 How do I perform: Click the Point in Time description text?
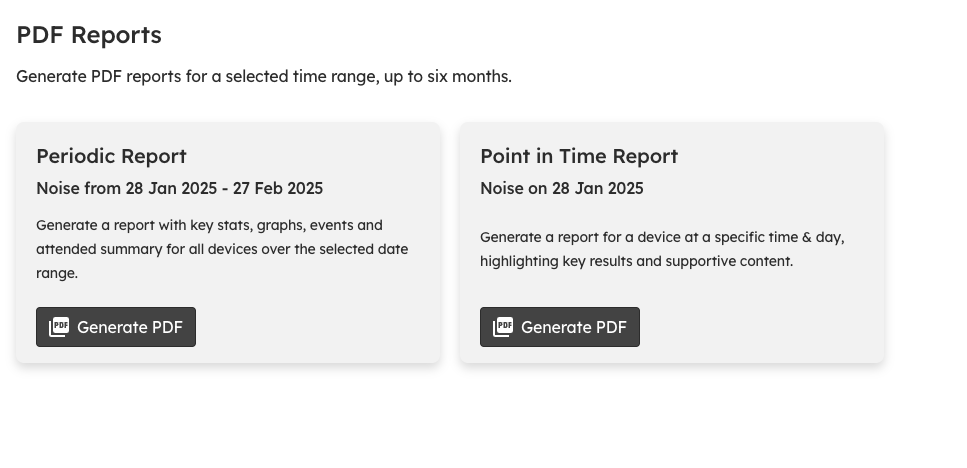click(x=662, y=249)
